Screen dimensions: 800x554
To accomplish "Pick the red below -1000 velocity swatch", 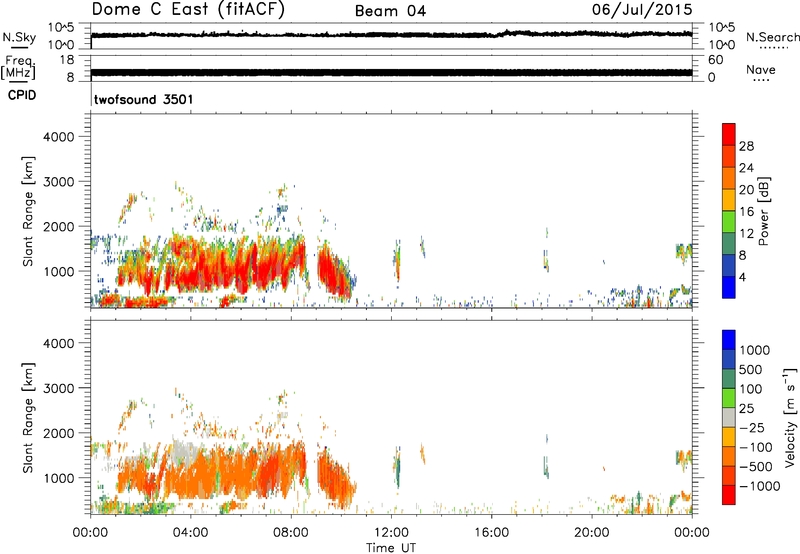I will (729, 495).
